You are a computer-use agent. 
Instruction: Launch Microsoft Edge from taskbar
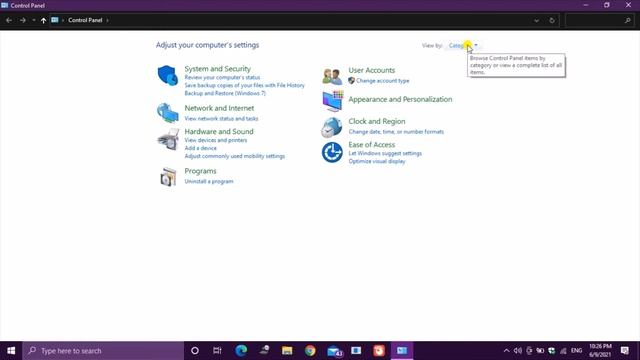point(241,351)
